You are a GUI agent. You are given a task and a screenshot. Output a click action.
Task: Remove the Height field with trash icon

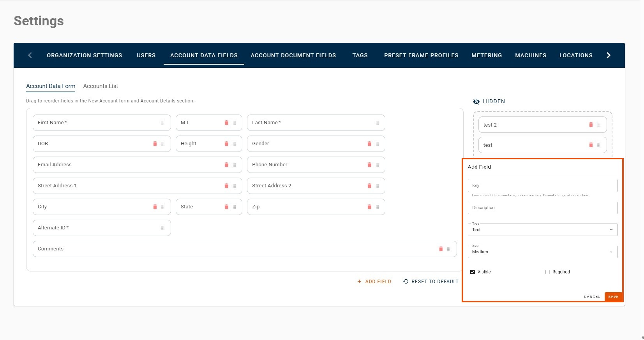tap(226, 144)
